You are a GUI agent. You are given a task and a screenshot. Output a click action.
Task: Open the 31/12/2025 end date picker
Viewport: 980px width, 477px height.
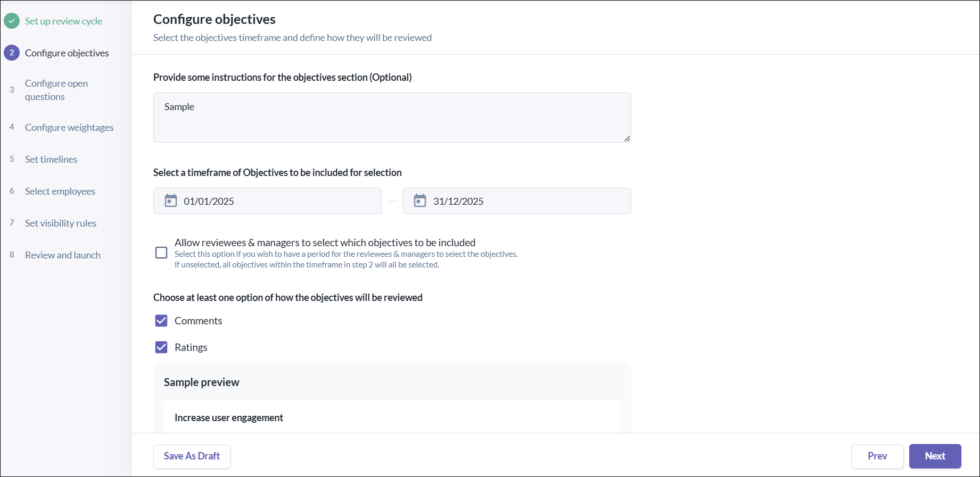tap(517, 201)
